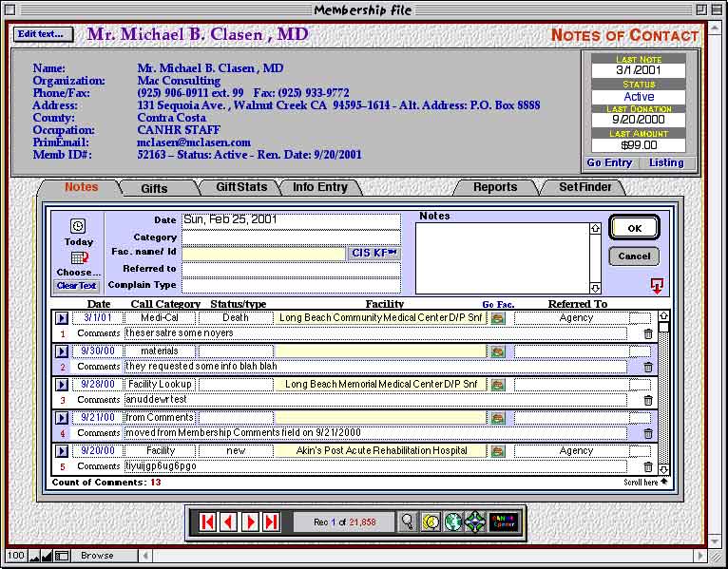Set date with the Today clock icon
Image resolution: width=728 pixels, height=569 pixels.
point(78,226)
